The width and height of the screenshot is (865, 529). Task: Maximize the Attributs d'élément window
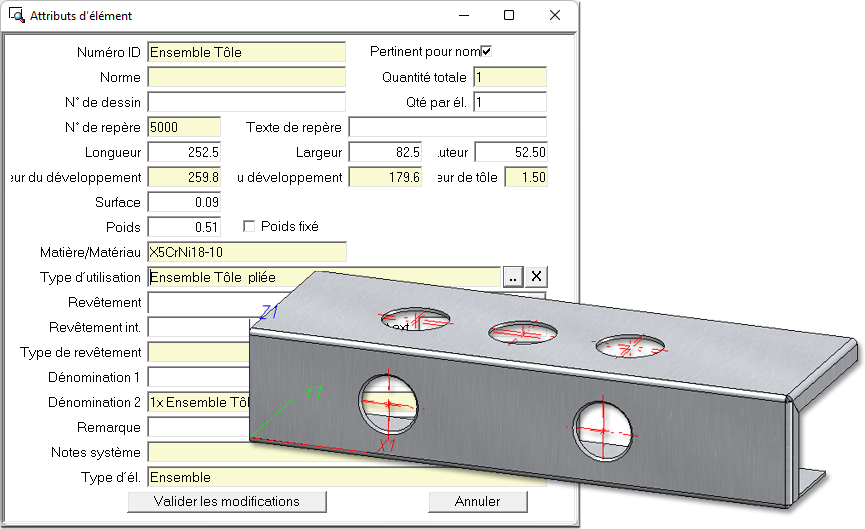[509, 16]
